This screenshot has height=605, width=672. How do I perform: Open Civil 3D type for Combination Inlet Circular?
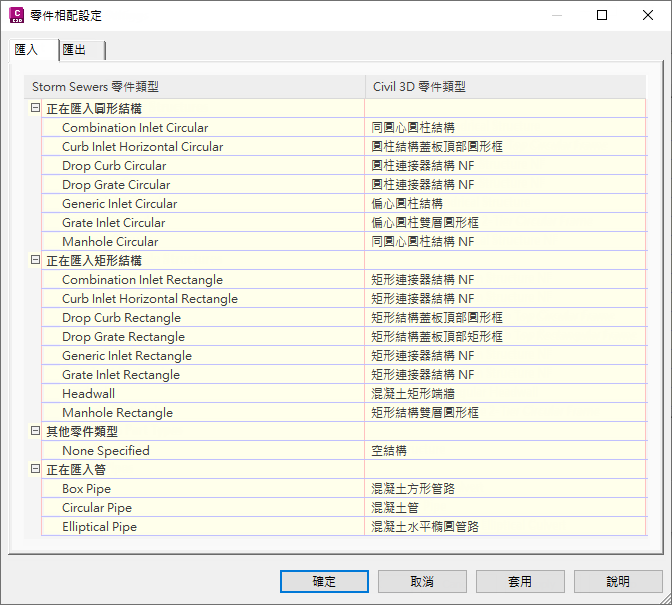[506, 128]
